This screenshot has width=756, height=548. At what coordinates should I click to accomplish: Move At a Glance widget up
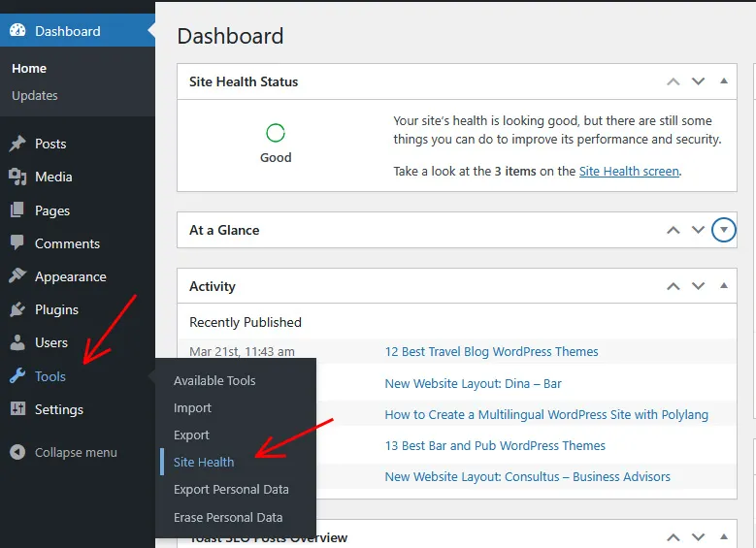coord(674,230)
